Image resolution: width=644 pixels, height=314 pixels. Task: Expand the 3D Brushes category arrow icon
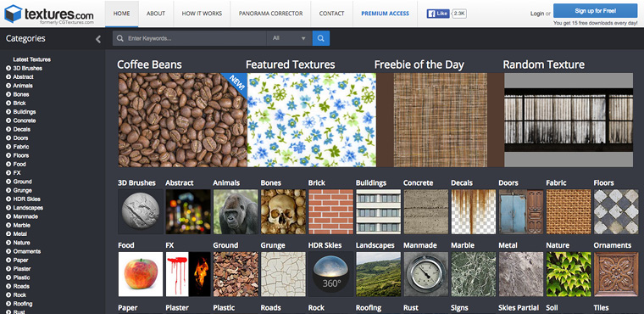(8, 68)
